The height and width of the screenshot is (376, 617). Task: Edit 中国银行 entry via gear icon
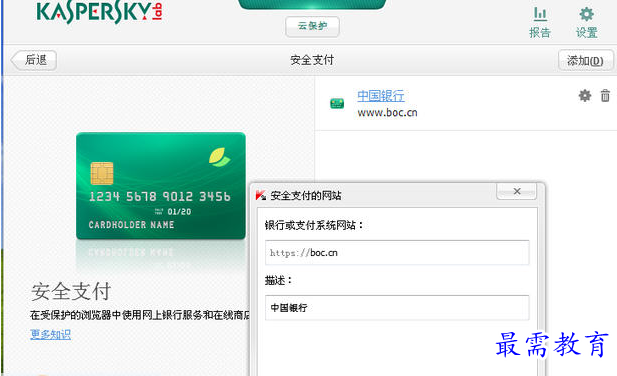(585, 96)
